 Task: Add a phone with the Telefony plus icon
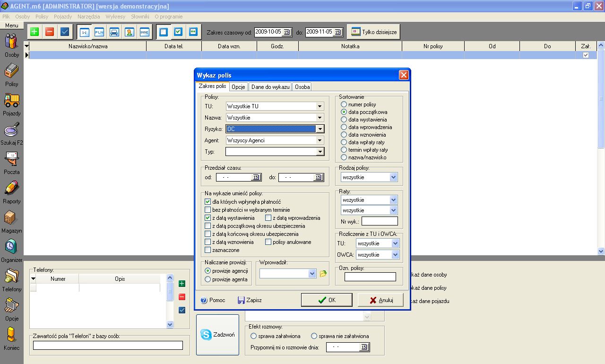pyautogui.click(x=182, y=284)
